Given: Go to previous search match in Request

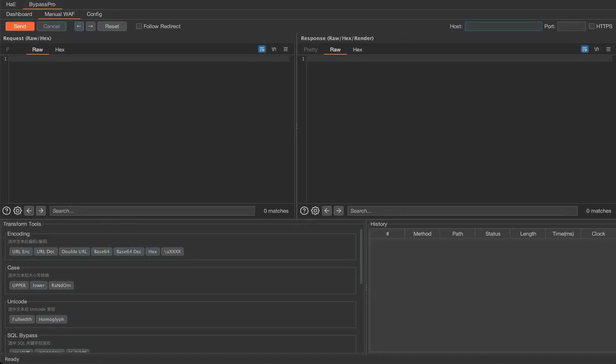Looking at the screenshot, I should pyautogui.click(x=29, y=211).
